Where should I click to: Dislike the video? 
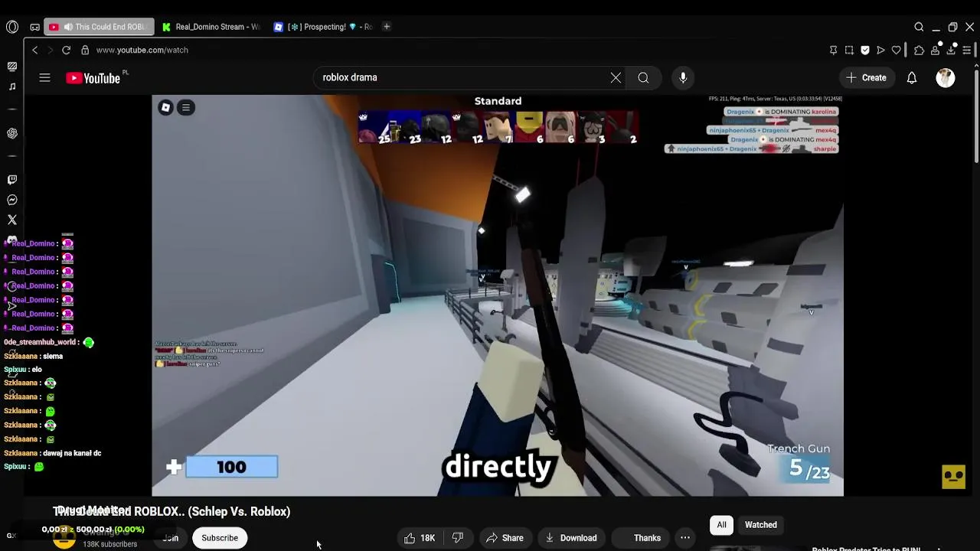coord(458,538)
